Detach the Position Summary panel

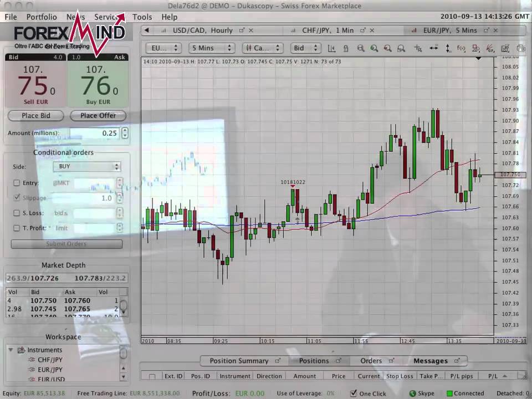pyautogui.click(x=278, y=361)
